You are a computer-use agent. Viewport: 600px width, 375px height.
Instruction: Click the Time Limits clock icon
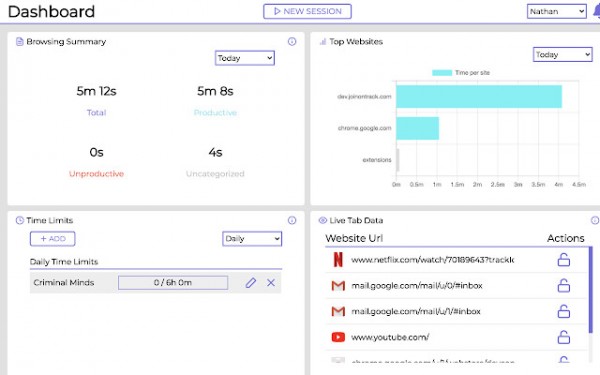20,220
